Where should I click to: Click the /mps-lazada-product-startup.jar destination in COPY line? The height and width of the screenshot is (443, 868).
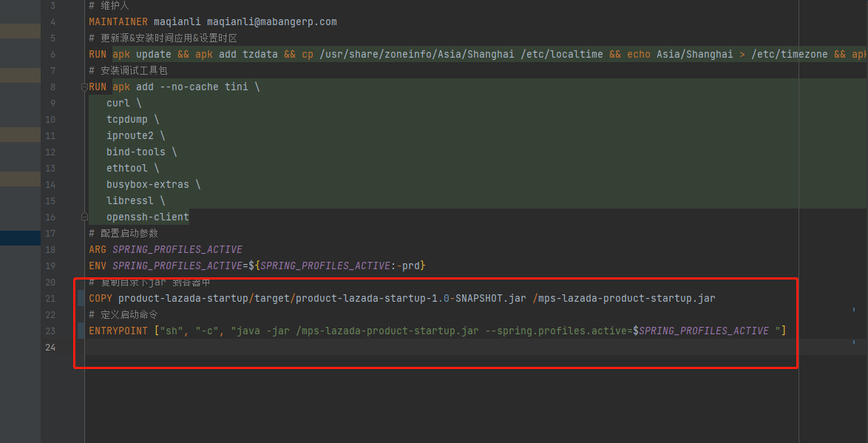[x=623, y=299]
